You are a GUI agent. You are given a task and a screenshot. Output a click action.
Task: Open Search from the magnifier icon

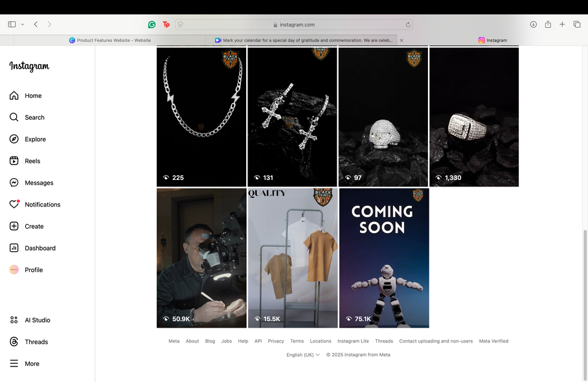[14, 117]
